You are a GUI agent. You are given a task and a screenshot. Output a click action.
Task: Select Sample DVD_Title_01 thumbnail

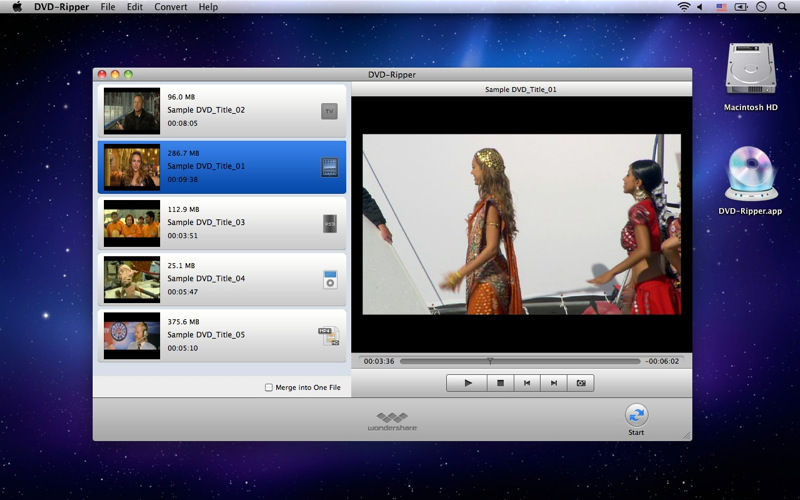(x=132, y=167)
